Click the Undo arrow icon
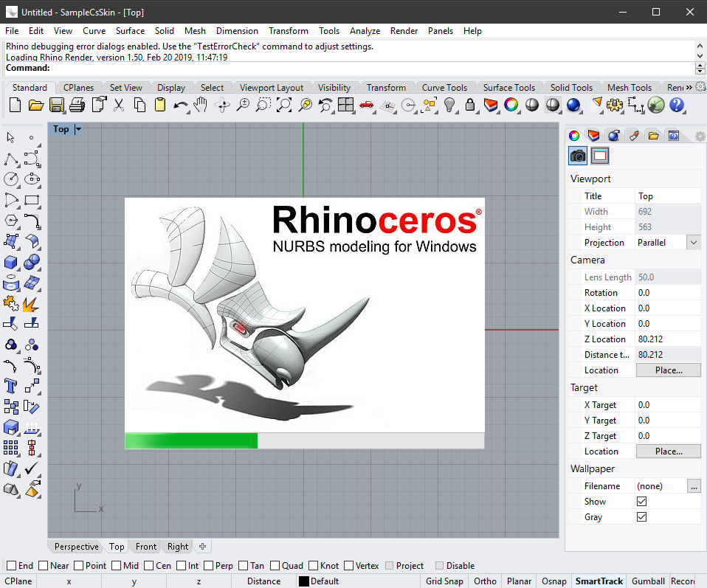 [x=180, y=106]
